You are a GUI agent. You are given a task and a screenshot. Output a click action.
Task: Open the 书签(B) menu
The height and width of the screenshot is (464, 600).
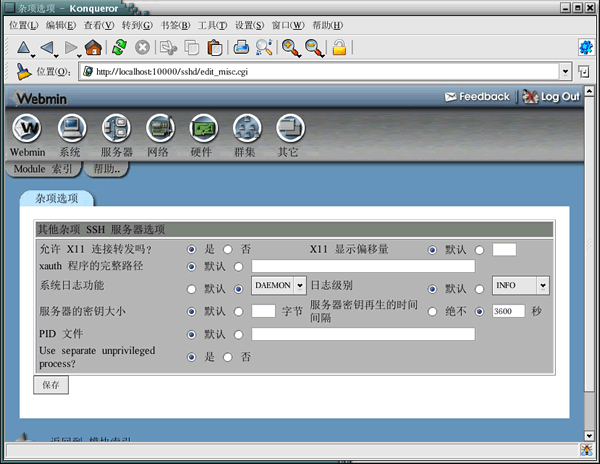click(x=175, y=25)
